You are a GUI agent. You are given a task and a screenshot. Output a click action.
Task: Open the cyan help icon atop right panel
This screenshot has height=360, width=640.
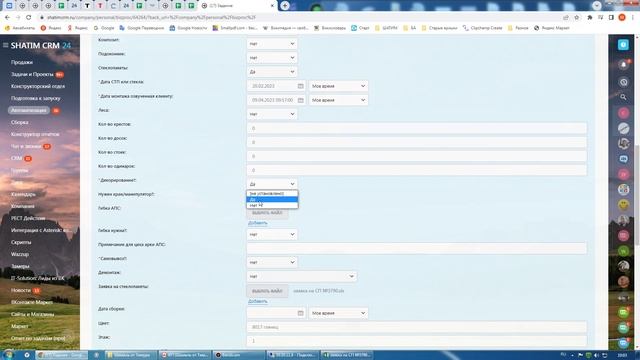(x=623, y=45)
